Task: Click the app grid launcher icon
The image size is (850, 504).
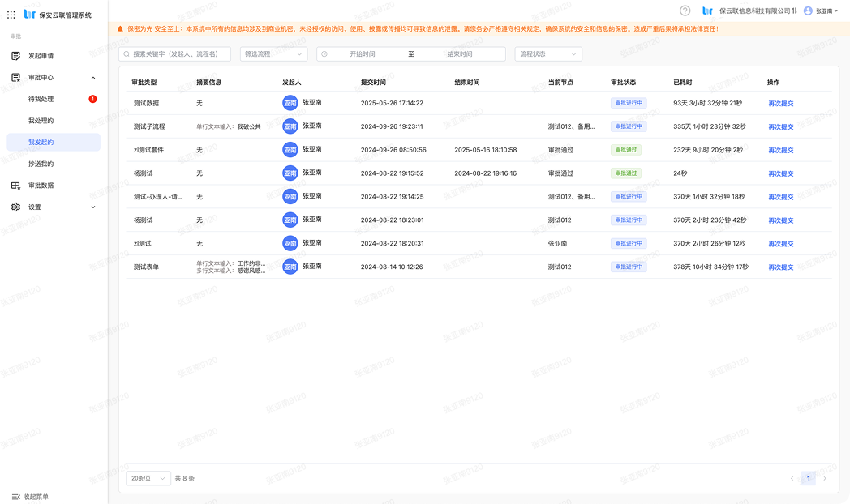Action: click(x=11, y=15)
